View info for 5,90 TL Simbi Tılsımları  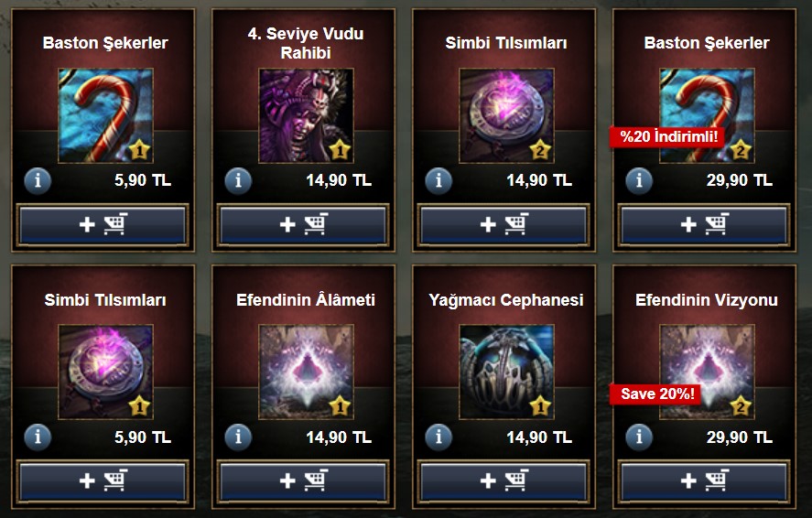[38, 437]
